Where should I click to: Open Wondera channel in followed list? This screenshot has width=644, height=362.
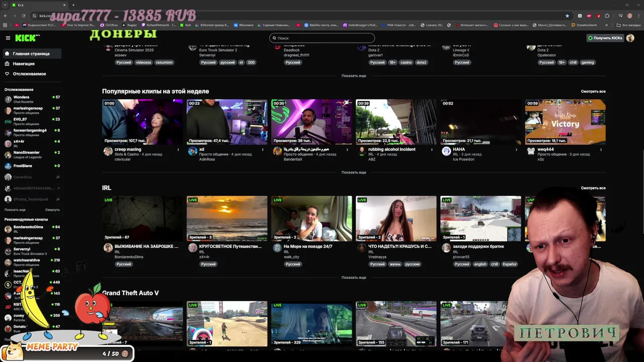point(32,99)
